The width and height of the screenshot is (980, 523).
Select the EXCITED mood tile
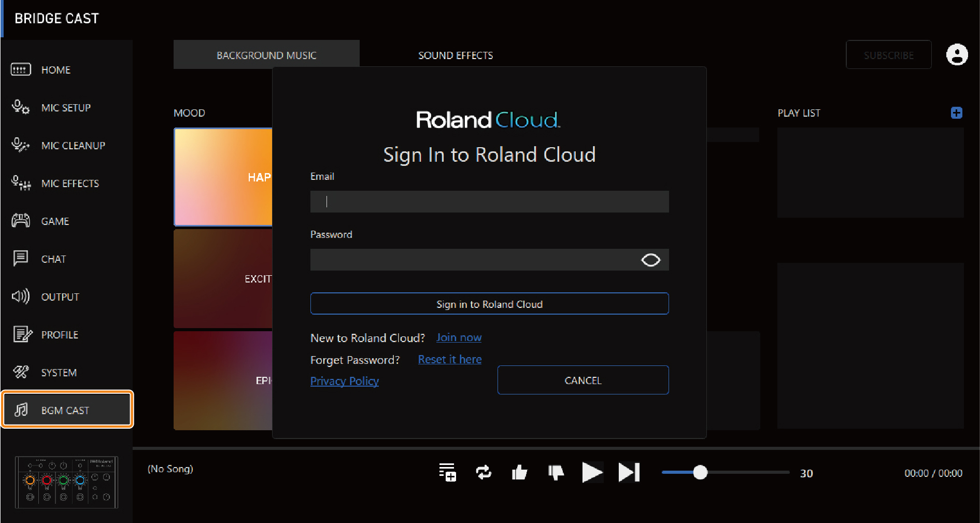pyautogui.click(x=223, y=278)
